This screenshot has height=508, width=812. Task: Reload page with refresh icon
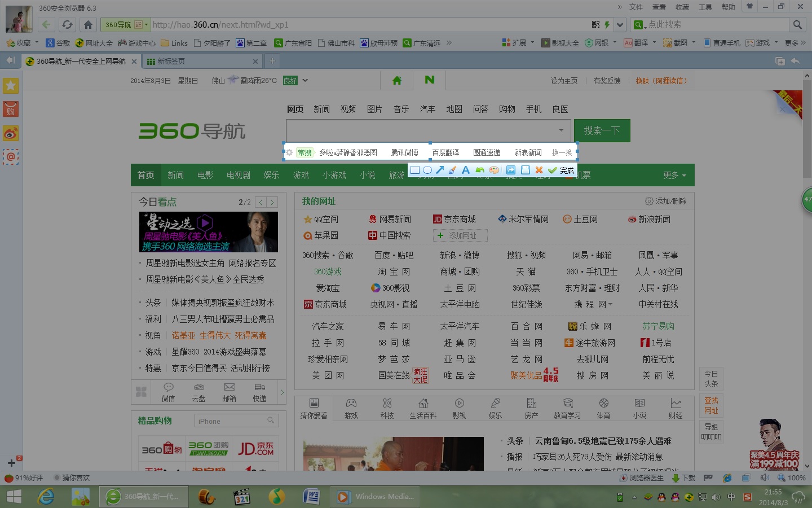click(x=67, y=25)
